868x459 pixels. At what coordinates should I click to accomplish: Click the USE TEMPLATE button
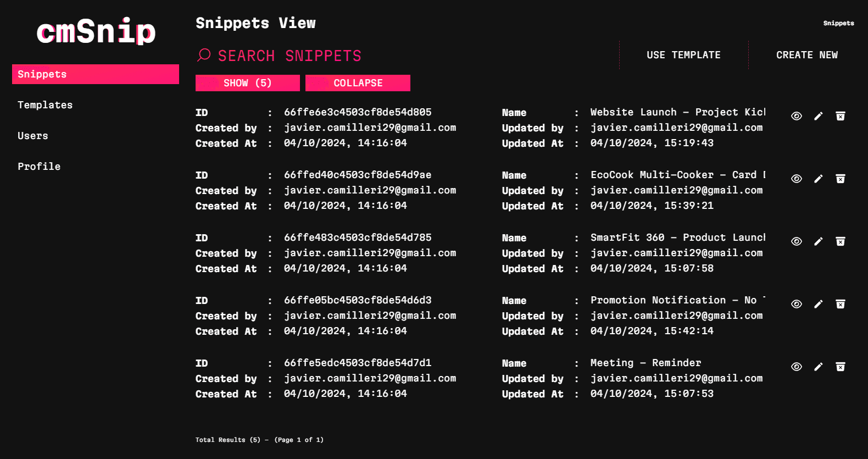click(683, 55)
